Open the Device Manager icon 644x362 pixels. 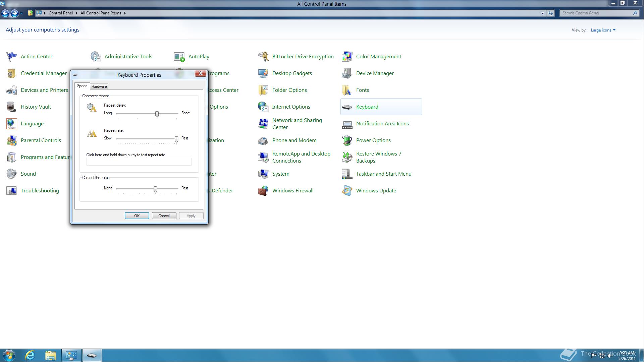tap(347, 73)
